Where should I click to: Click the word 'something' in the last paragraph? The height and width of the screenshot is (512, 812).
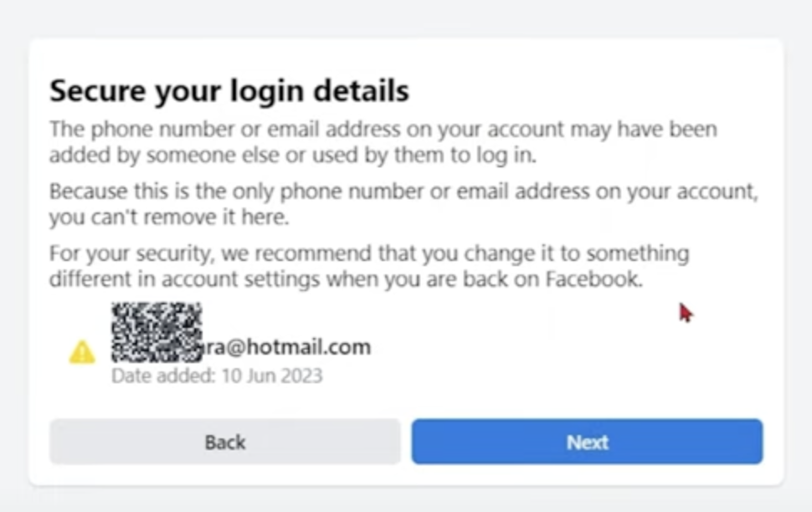pyautogui.click(x=638, y=253)
